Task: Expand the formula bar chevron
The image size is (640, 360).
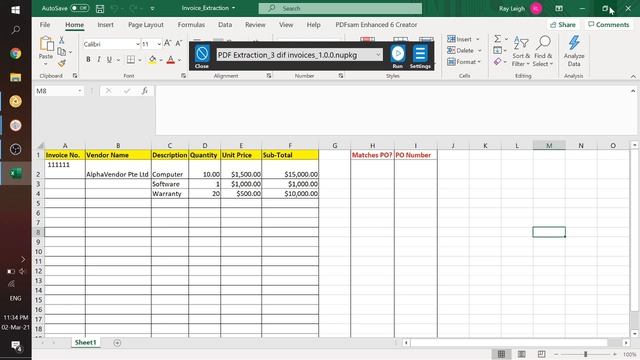Action: (x=633, y=91)
